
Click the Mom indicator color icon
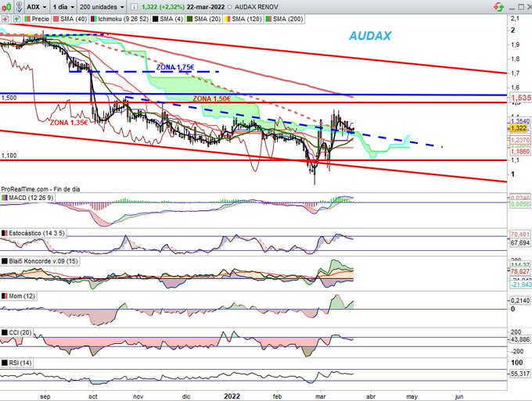5,296
